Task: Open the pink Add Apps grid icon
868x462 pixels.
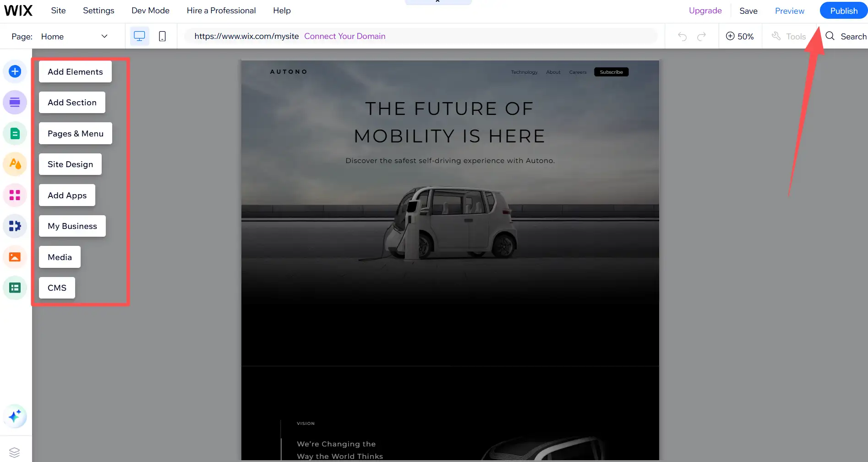Action: pos(15,195)
